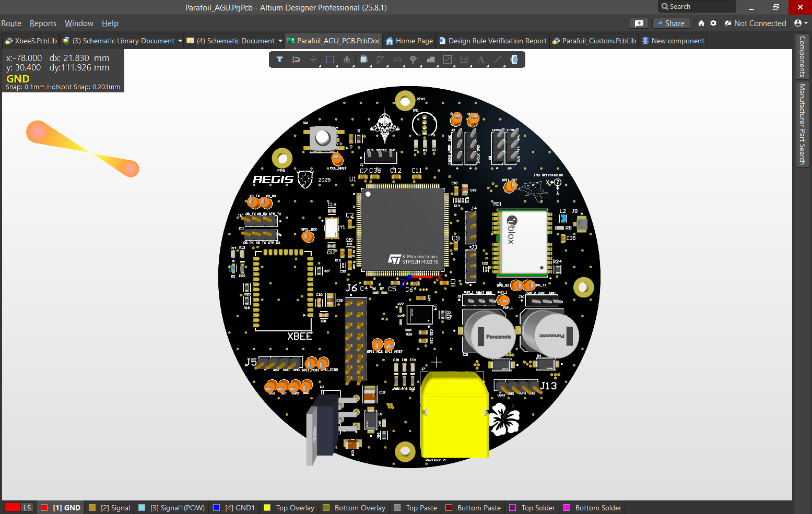Choose the place text tool (A icon)
This screenshot has width=812, height=514.
(x=480, y=59)
